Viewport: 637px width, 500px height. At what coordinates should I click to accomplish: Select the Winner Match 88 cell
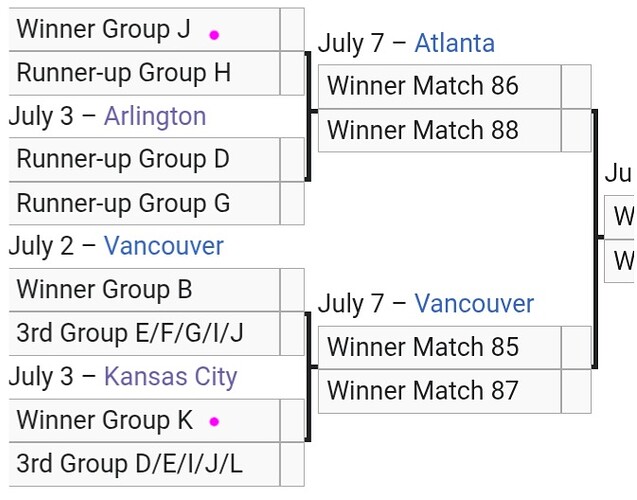pos(440,130)
